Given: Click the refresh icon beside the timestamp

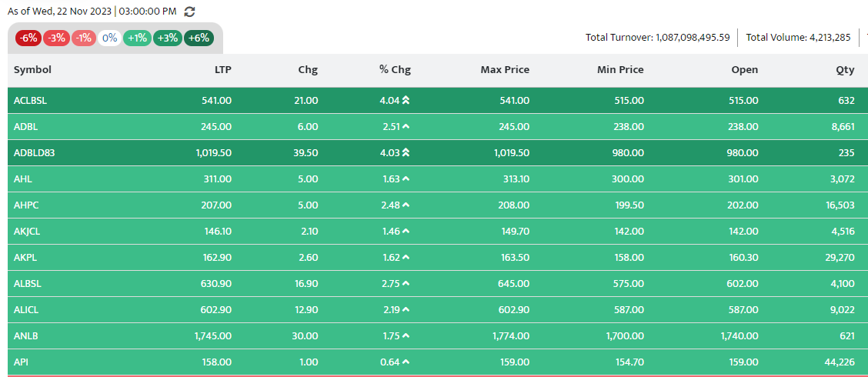Looking at the screenshot, I should [189, 12].
